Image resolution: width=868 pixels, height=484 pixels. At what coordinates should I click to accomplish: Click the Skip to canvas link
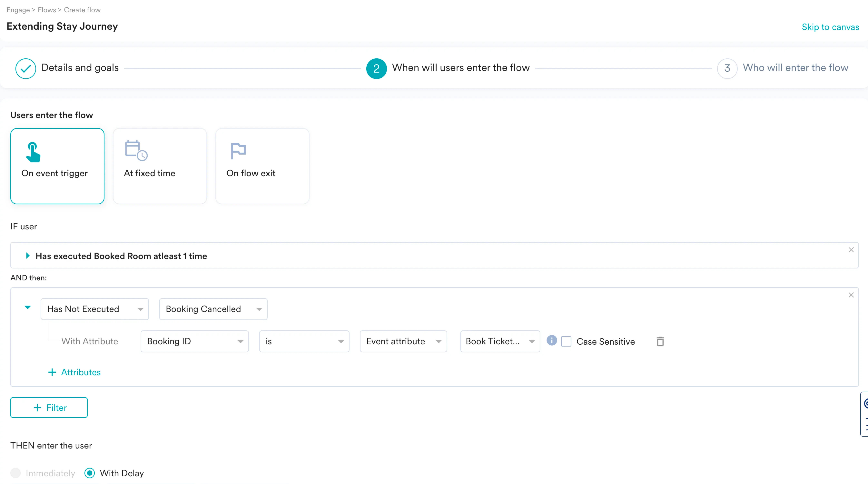(830, 27)
